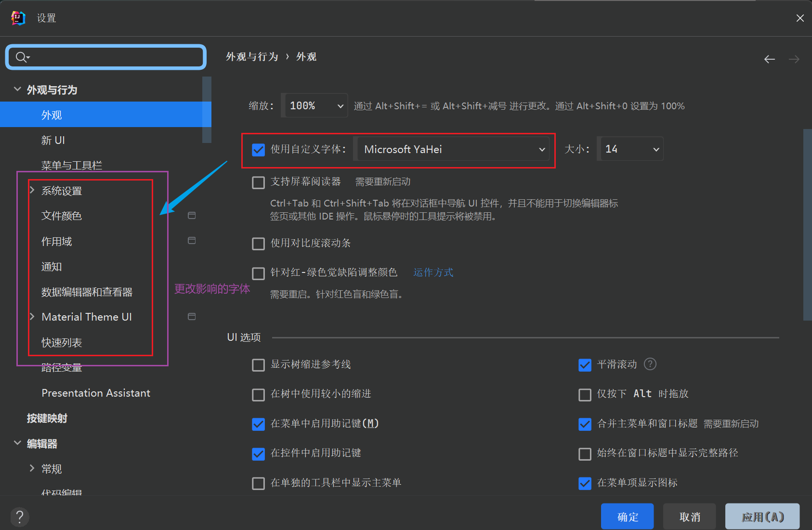Image resolution: width=812 pixels, height=530 pixels.
Task: Toggle 在菜单项显示图标 checkbox
Action: (x=585, y=483)
